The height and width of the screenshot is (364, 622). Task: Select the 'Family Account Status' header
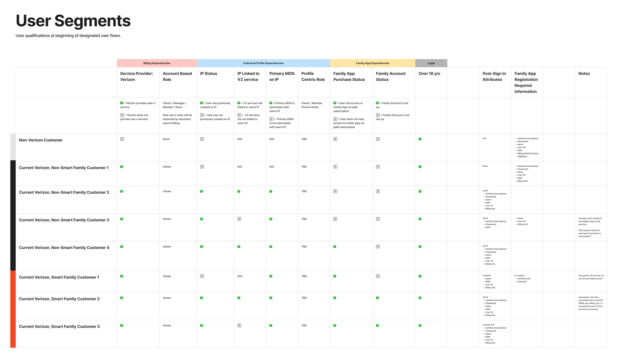pyautogui.click(x=391, y=76)
